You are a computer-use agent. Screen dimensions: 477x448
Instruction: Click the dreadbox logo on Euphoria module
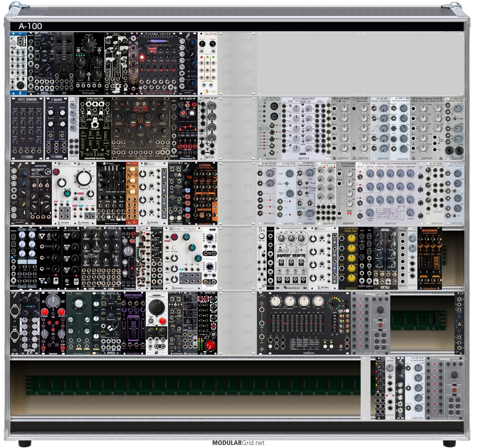[430, 288]
